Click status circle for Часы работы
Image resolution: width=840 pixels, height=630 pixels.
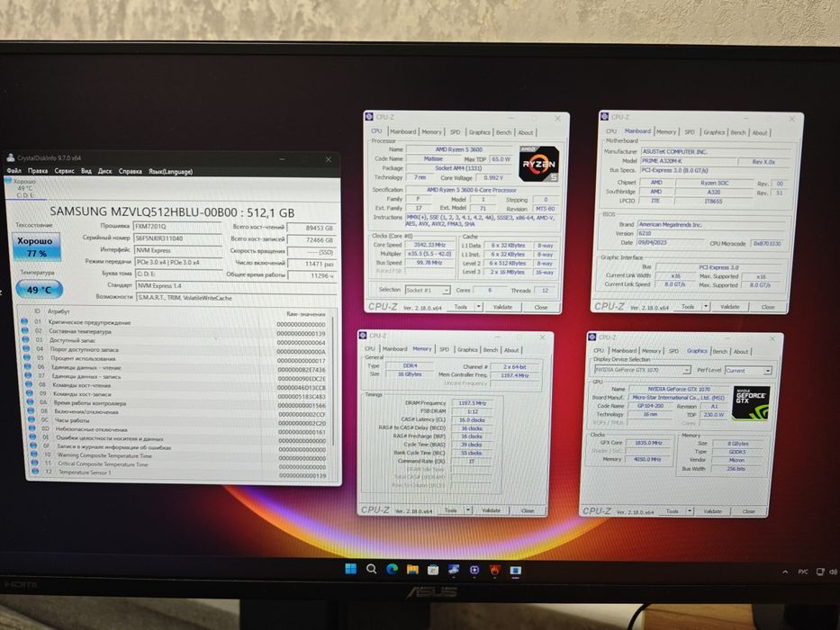[x=31, y=420]
